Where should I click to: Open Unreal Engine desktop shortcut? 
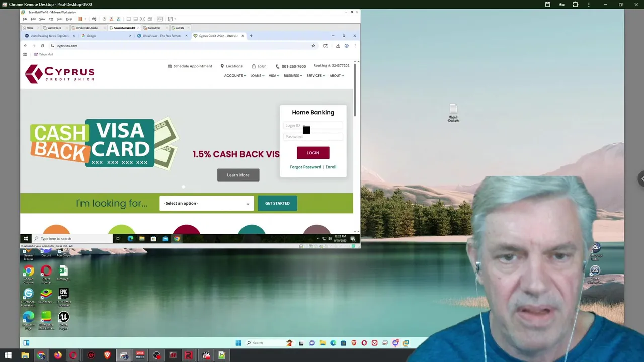coord(63,320)
